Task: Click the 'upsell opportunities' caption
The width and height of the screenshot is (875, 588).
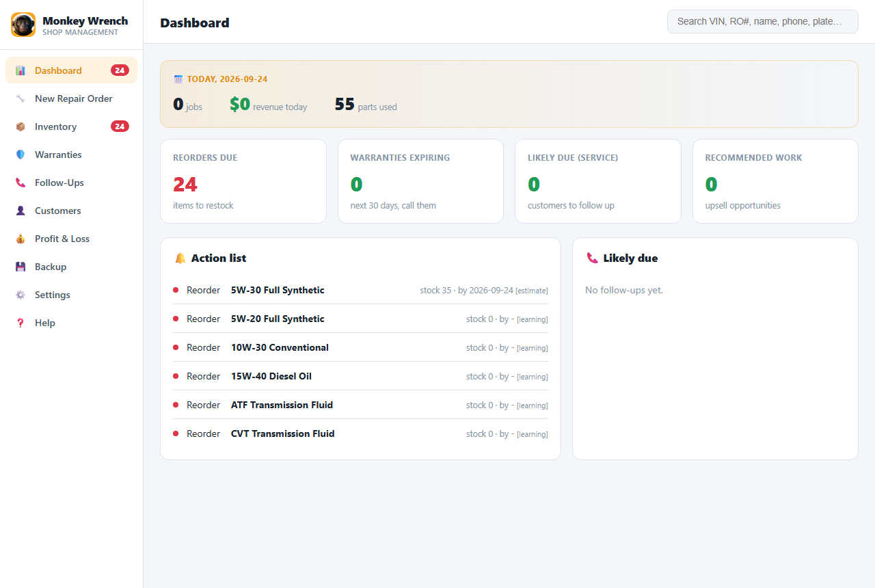Action: [743, 205]
